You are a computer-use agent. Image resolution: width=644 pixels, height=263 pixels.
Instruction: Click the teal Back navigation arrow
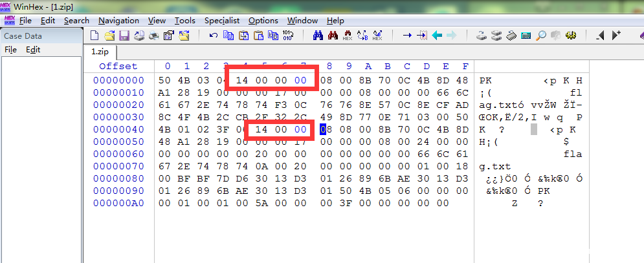[x=437, y=36]
